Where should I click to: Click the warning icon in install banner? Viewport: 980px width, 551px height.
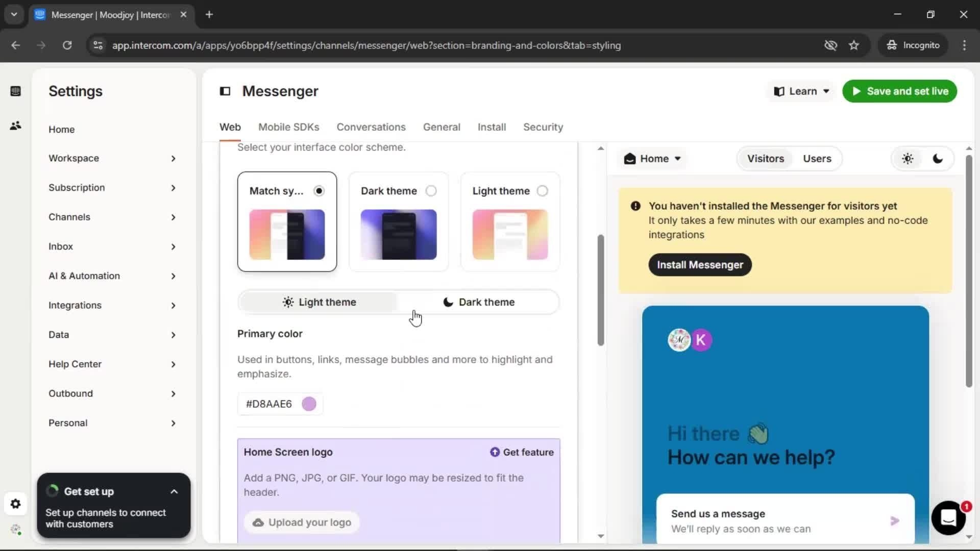point(635,206)
